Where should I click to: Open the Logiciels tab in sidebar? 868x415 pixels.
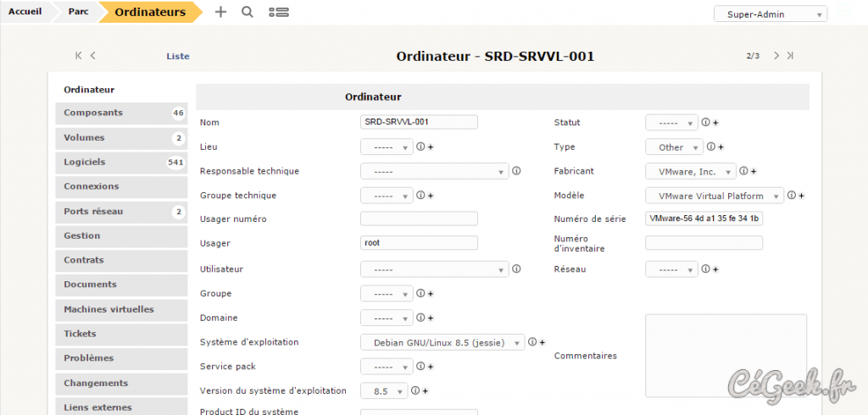[x=121, y=162]
